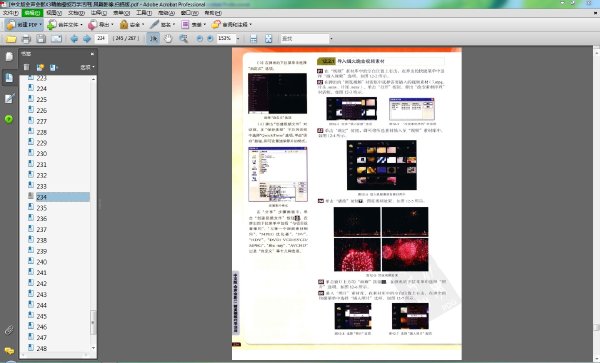Open the attachments paperclip panel
This screenshot has height=363, width=600.
9,330
